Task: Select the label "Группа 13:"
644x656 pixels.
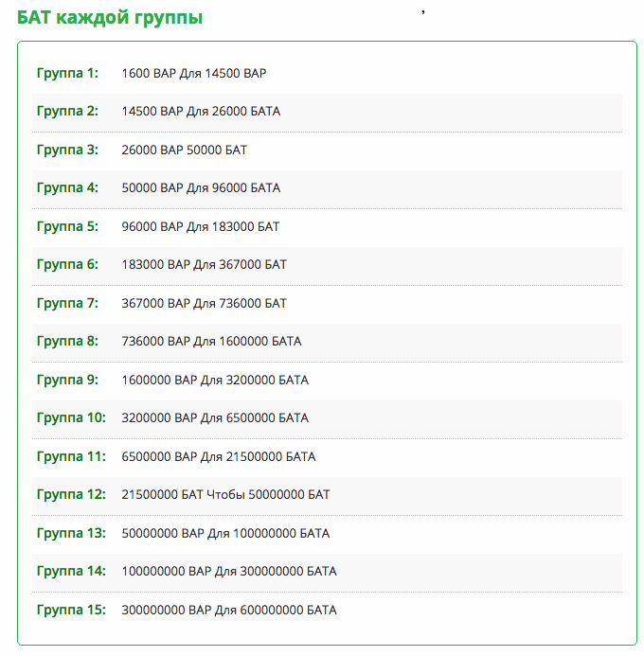Action: pos(71,533)
